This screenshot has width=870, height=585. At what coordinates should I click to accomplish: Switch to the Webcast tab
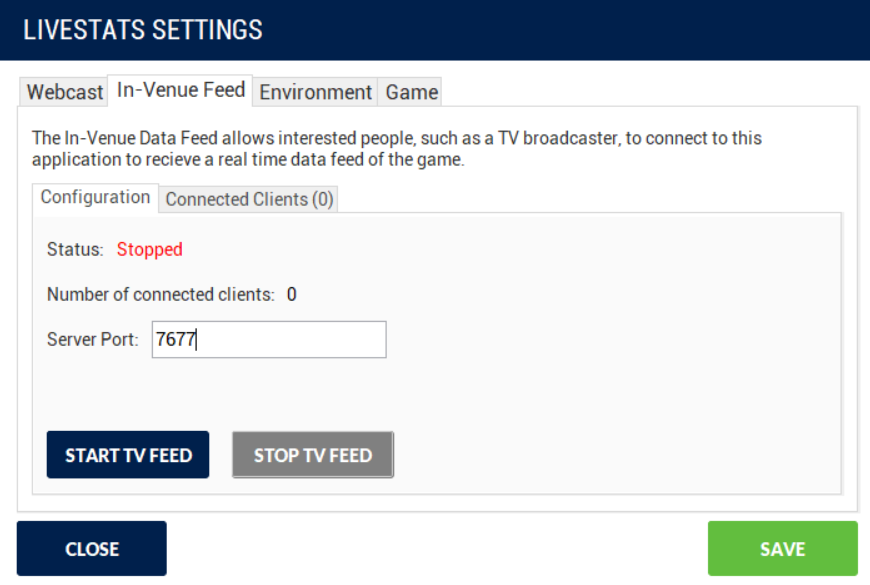(64, 92)
